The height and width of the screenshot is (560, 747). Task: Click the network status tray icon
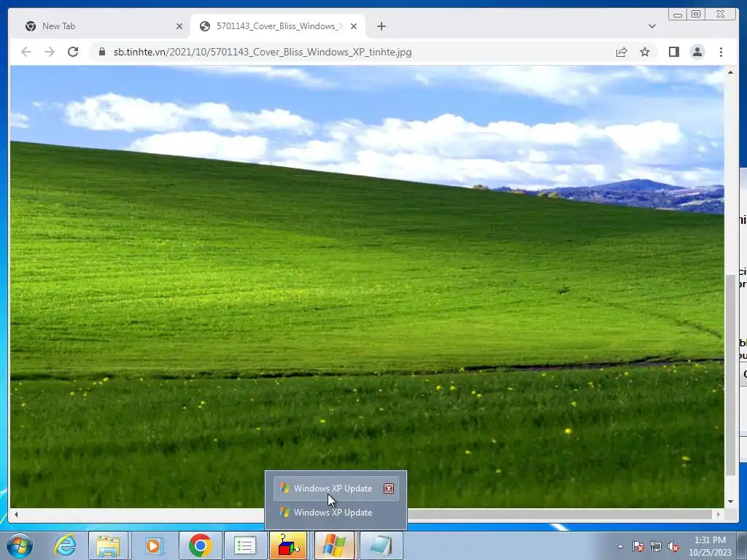(656, 546)
